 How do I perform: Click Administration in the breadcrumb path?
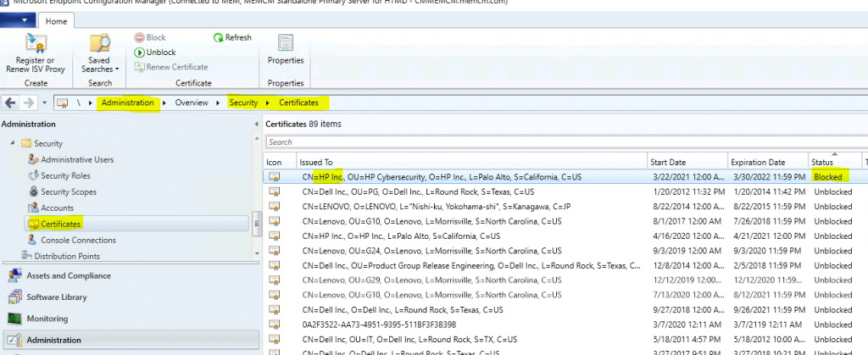tap(127, 103)
